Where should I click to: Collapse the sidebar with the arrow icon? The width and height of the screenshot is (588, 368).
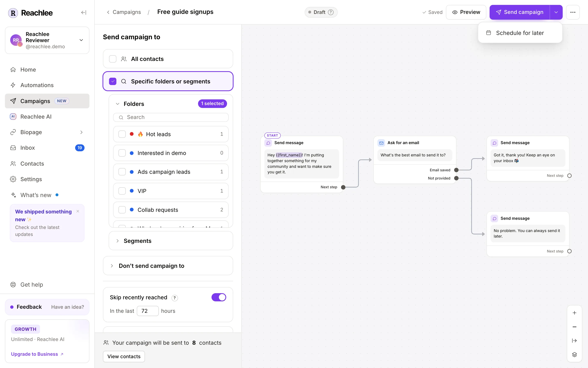coord(84,12)
